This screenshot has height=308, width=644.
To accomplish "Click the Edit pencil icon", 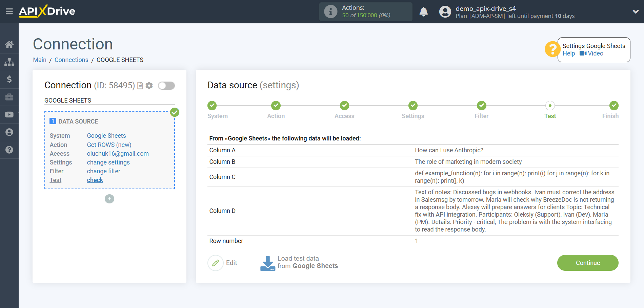I will point(216,263).
